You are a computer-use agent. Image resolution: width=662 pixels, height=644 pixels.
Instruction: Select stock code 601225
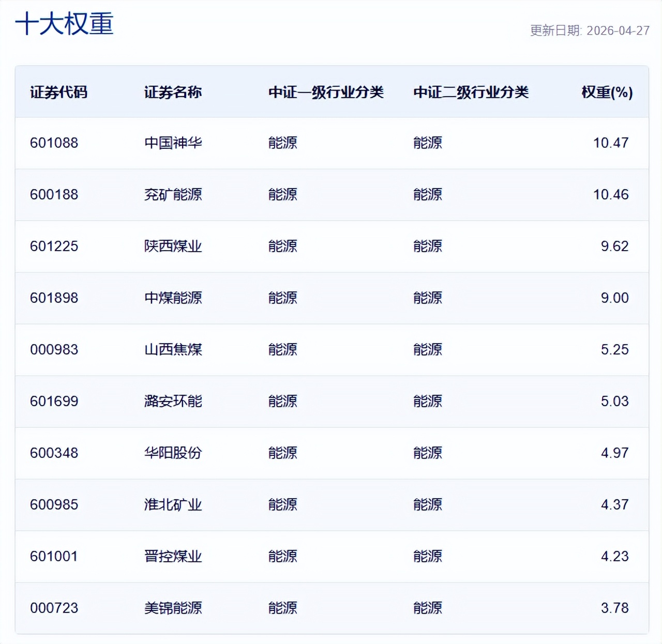(x=54, y=246)
